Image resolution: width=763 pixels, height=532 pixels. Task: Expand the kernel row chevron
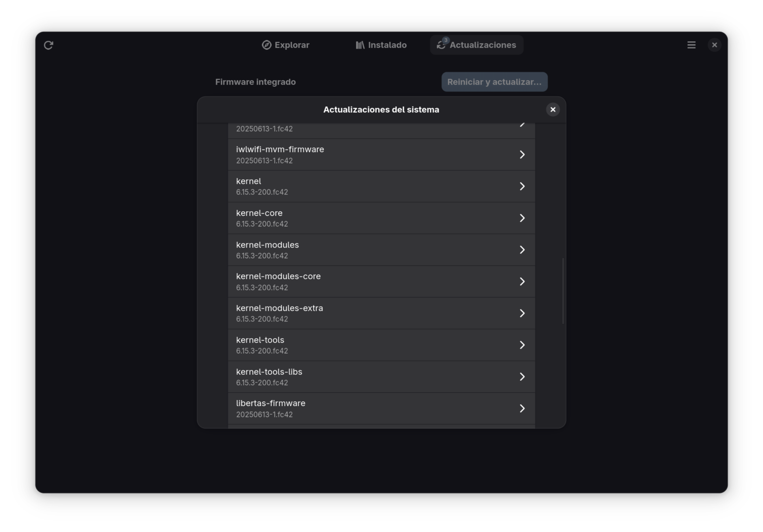(522, 186)
